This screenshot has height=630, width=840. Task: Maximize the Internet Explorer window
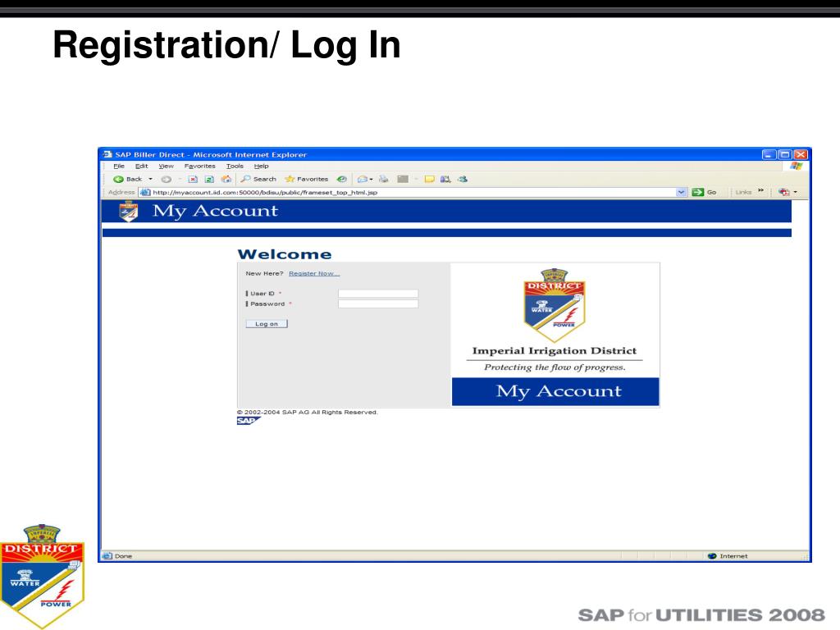(785, 154)
